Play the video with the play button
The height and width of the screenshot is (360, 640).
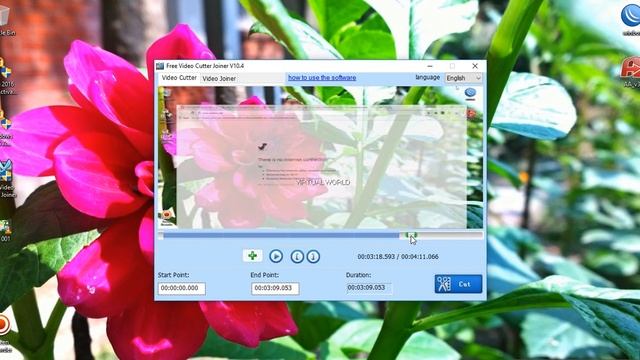276,256
